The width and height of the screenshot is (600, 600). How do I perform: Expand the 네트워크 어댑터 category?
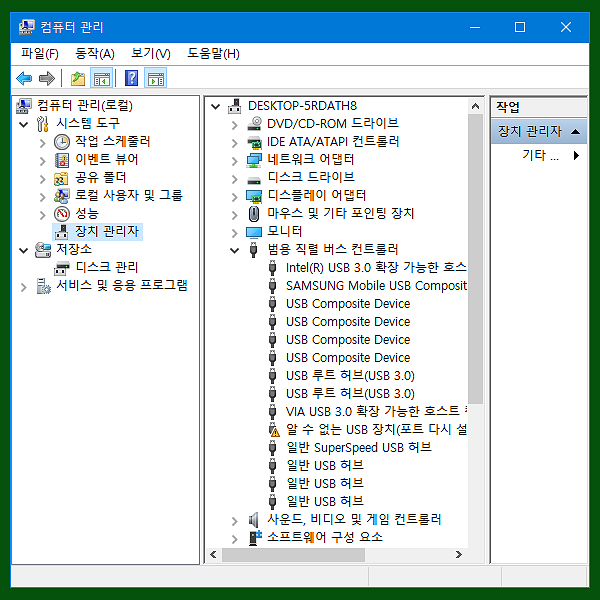235,161
